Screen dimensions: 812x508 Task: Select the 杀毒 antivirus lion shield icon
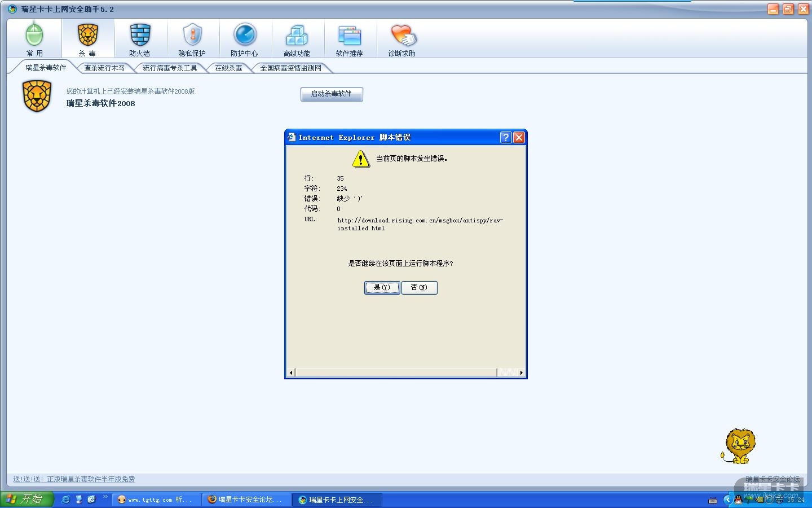pyautogui.click(x=87, y=35)
